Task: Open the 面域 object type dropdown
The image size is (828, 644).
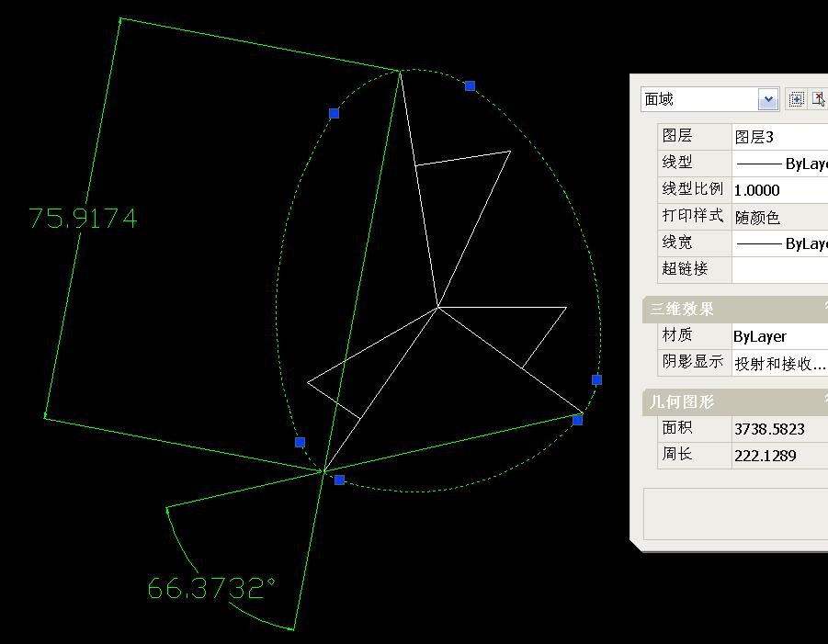Action: [768, 99]
